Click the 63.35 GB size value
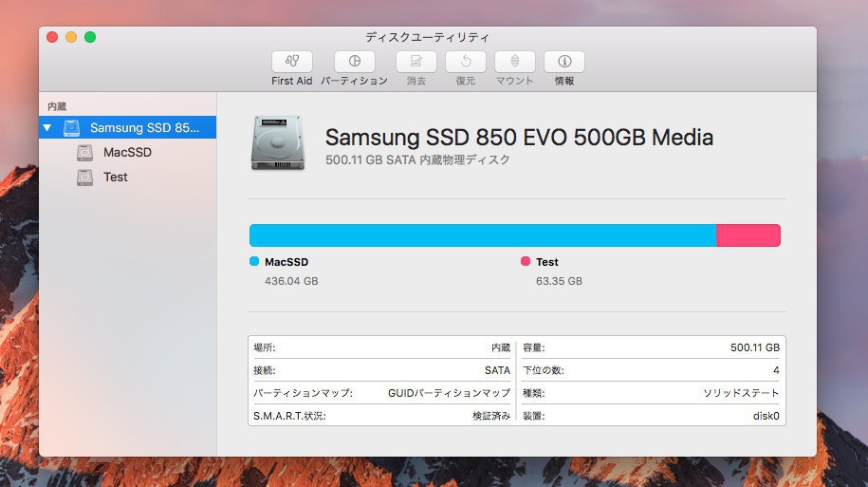868x487 pixels. [559, 281]
